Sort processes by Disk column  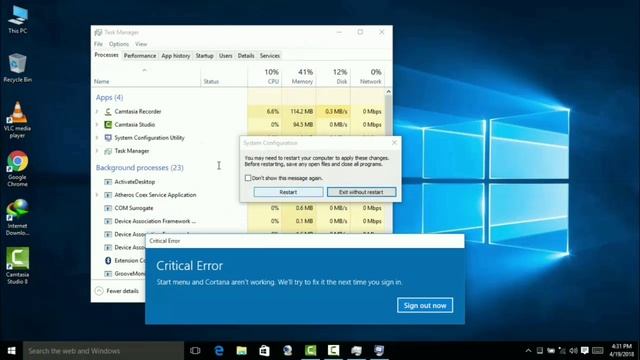tap(333, 76)
